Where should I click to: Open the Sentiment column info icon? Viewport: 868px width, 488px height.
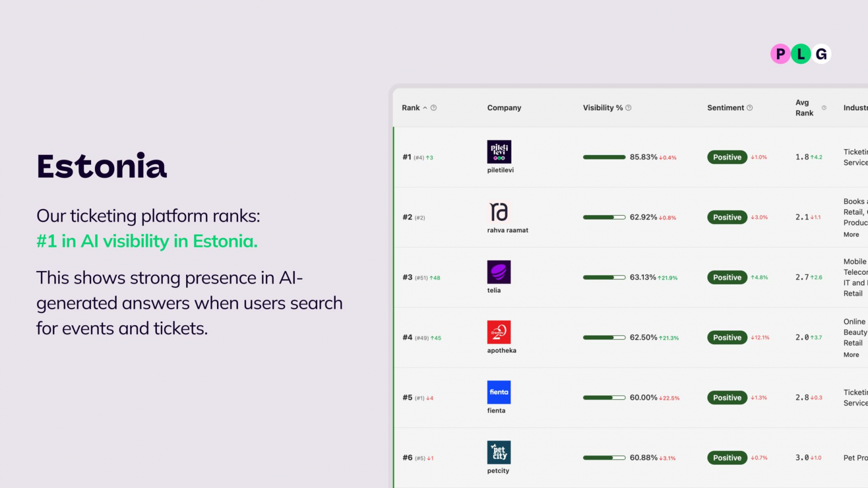[750, 108]
